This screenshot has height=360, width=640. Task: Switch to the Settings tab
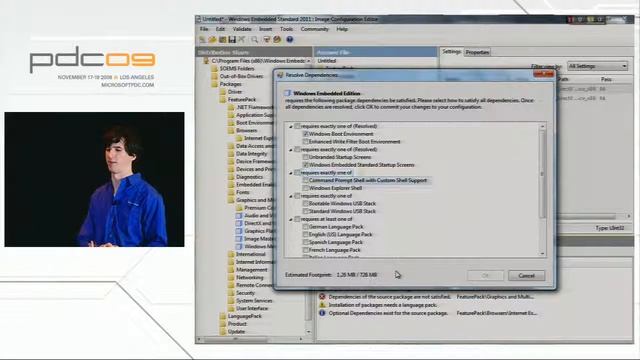point(452,51)
